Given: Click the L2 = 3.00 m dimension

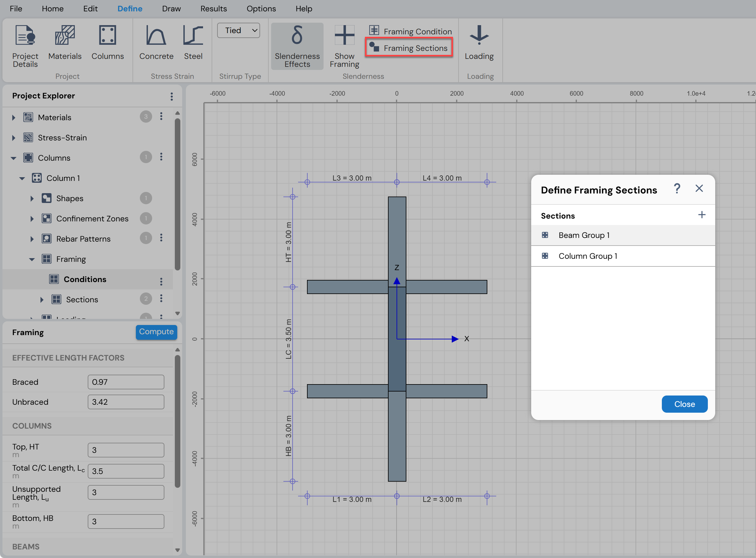Looking at the screenshot, I should pos(442,499).
